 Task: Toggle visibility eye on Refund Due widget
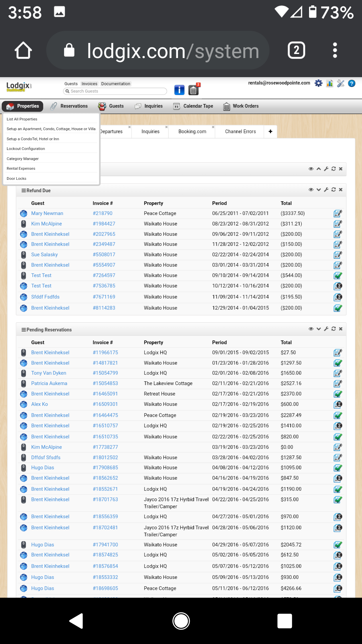pyautogui.click(x=311, y=190)
